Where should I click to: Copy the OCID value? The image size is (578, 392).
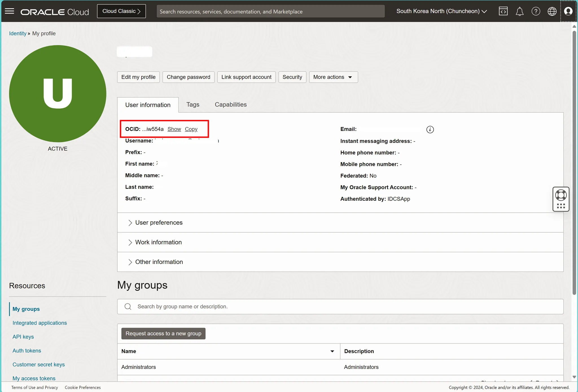pyautogui.click(x=191, y=129)
